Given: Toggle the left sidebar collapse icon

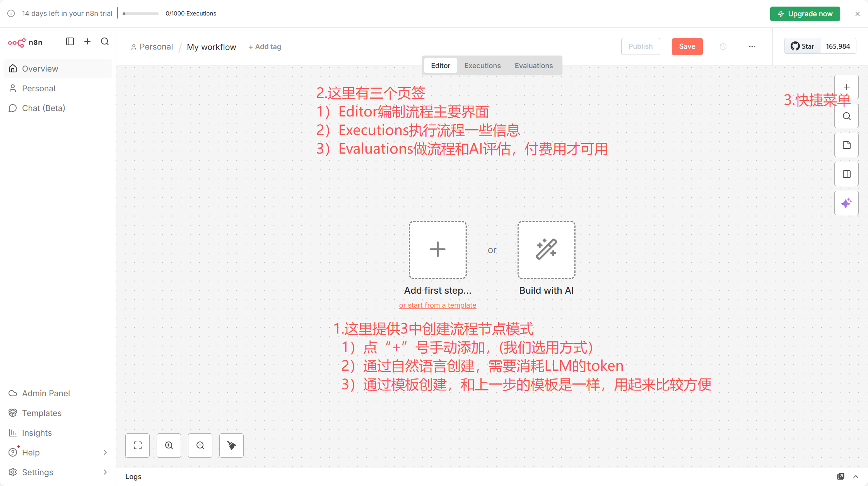Looking at the screenshot, I should pyautogui.click(x=70, y=41).
